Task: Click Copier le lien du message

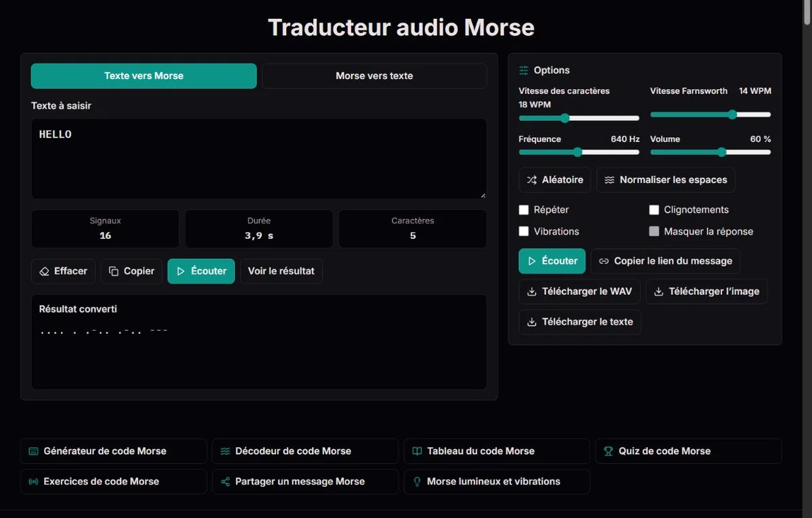Action: coord(666,261)
